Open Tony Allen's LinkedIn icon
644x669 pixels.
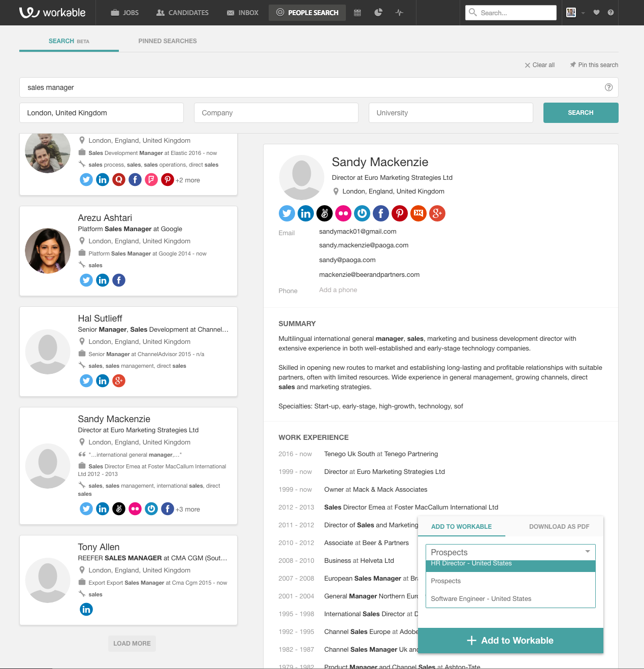[86, 609]
